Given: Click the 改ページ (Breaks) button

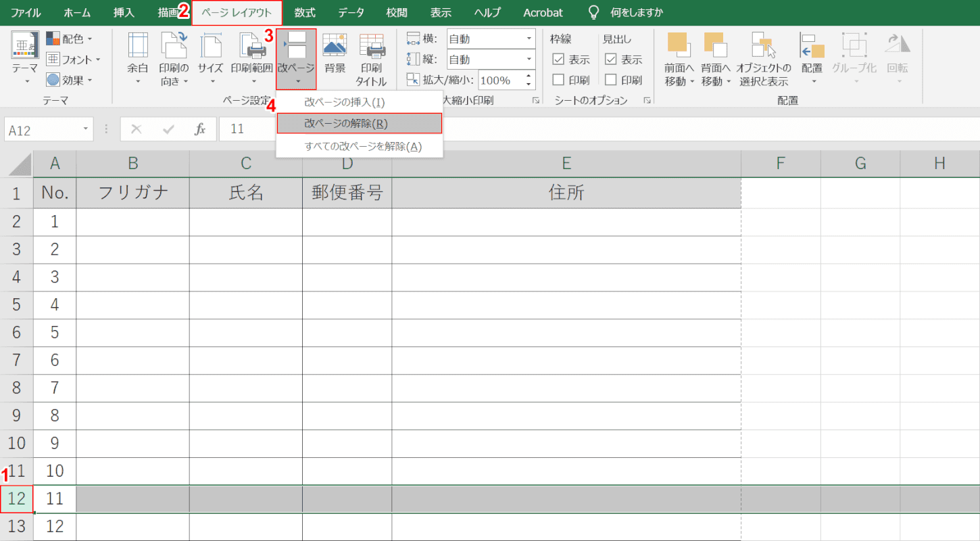Looking at the screenshot, I should (x=296, y=58).
